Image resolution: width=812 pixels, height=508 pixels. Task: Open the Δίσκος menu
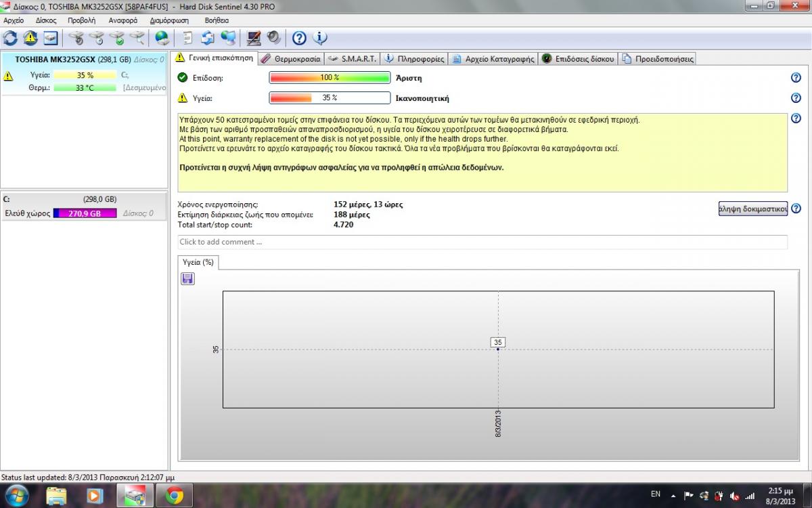pyautogui.click(x=46, y=20)
